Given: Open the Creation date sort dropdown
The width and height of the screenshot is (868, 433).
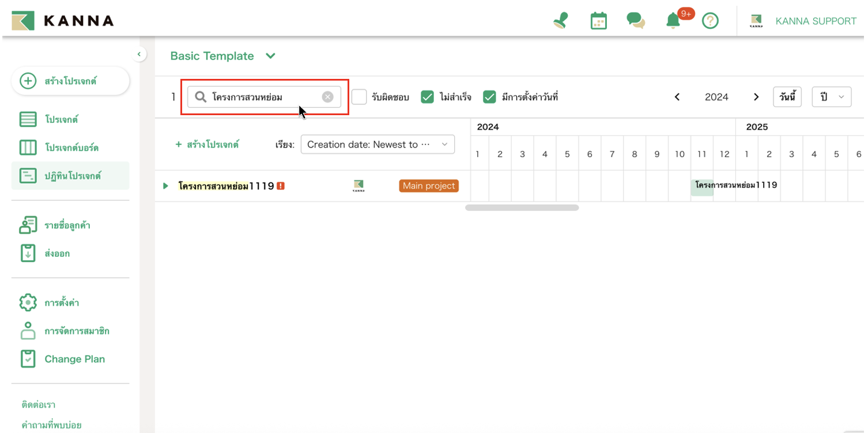Looking at the screenshot, I should 378,145.
